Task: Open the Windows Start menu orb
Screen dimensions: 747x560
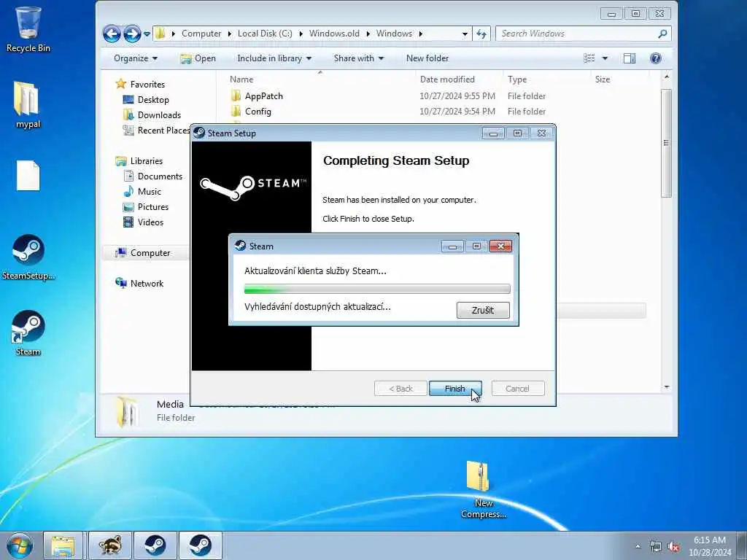Action: [x=20, y=545]
